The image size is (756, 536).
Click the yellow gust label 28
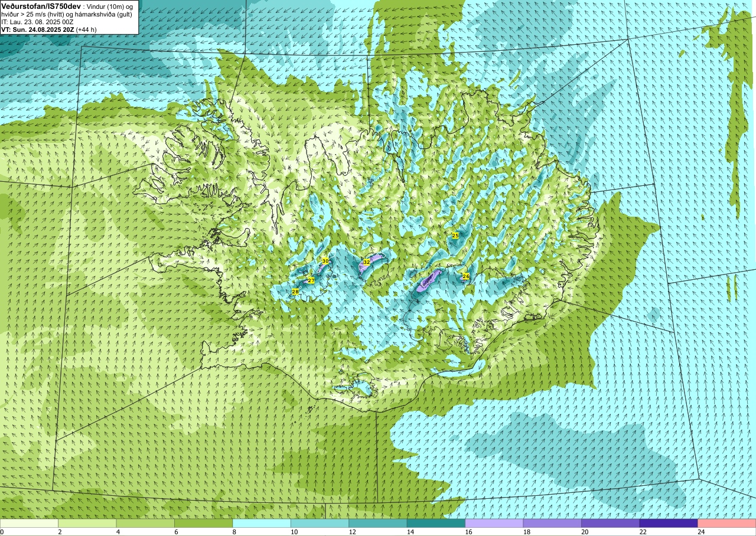(x=295, y=292)
